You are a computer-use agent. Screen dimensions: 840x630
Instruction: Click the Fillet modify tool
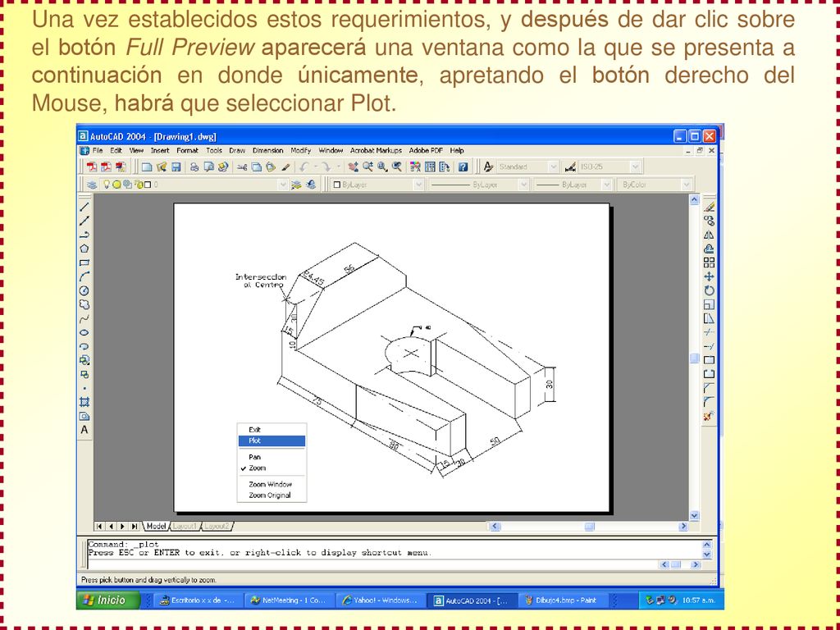click(x=710, y=402)
